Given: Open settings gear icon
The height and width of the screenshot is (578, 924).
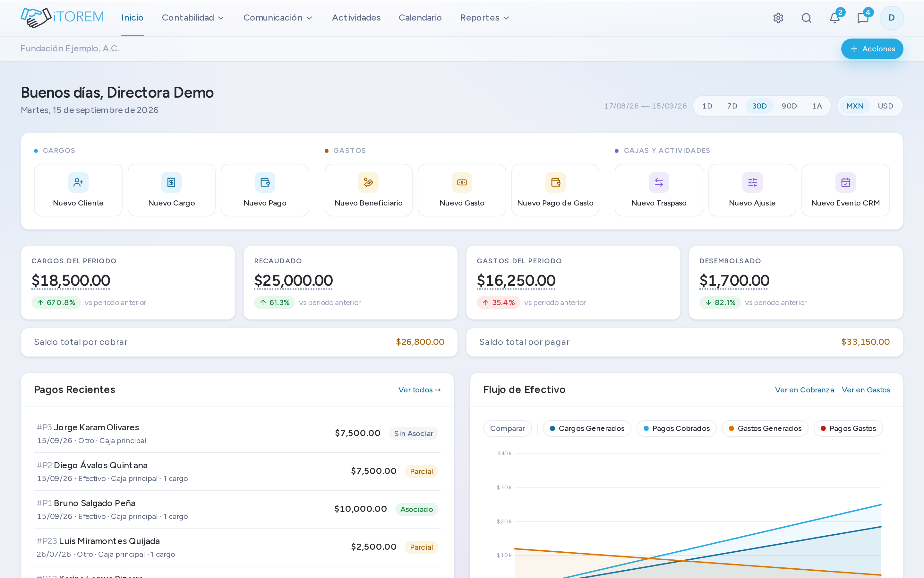Looking at the screenshot, I should (778, 18).
